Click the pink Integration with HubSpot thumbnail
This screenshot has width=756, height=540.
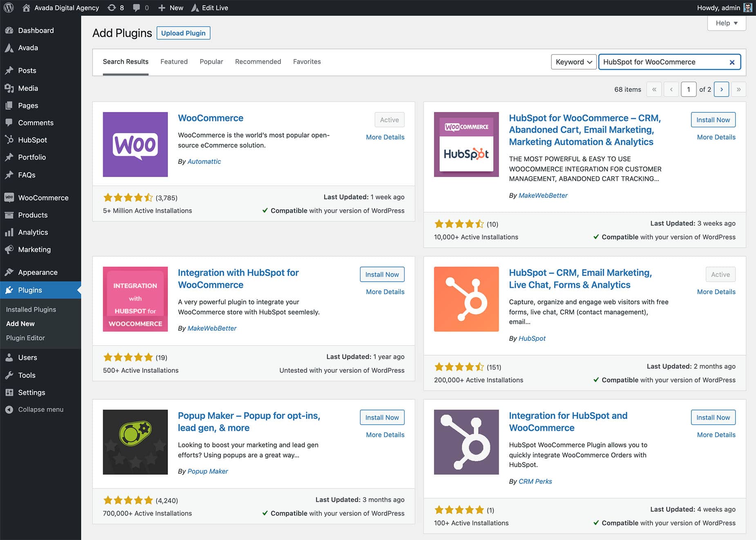pos(135,299)
